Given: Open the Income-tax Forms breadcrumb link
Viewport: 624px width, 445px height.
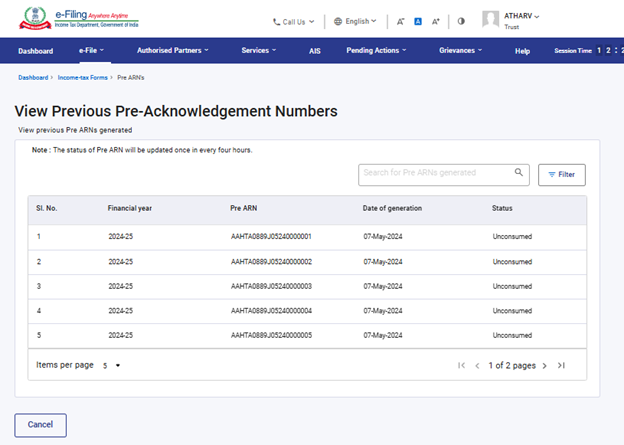Looking at the screenshot, I should (x=83, y=77).
